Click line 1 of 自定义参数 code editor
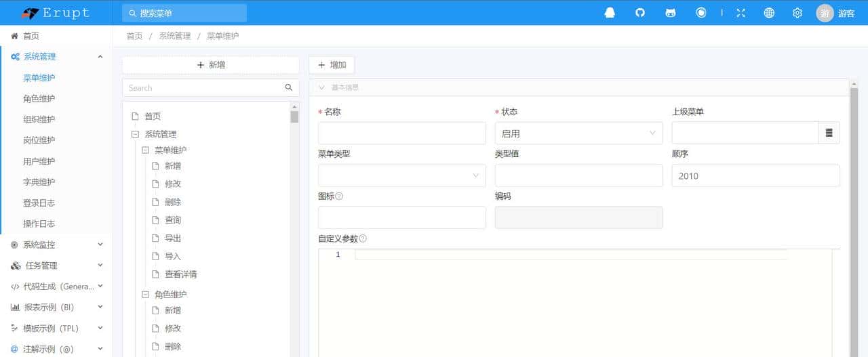The height and width of the screenshot is (357, 868). [x=570, y=255]
